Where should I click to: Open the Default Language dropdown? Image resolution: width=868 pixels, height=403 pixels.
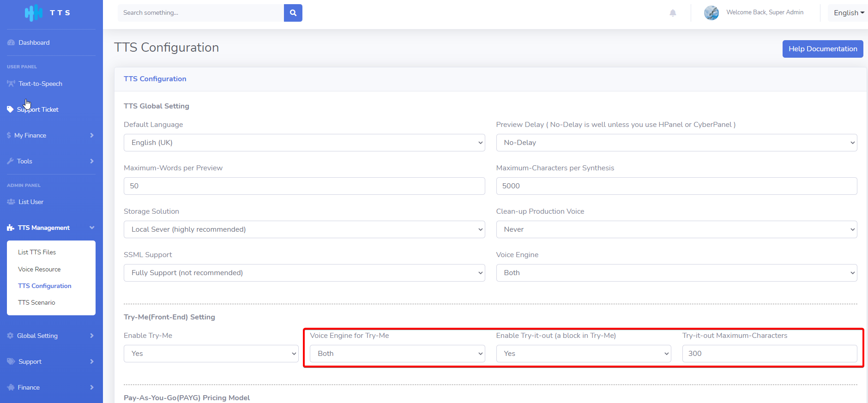click(304, 143)
